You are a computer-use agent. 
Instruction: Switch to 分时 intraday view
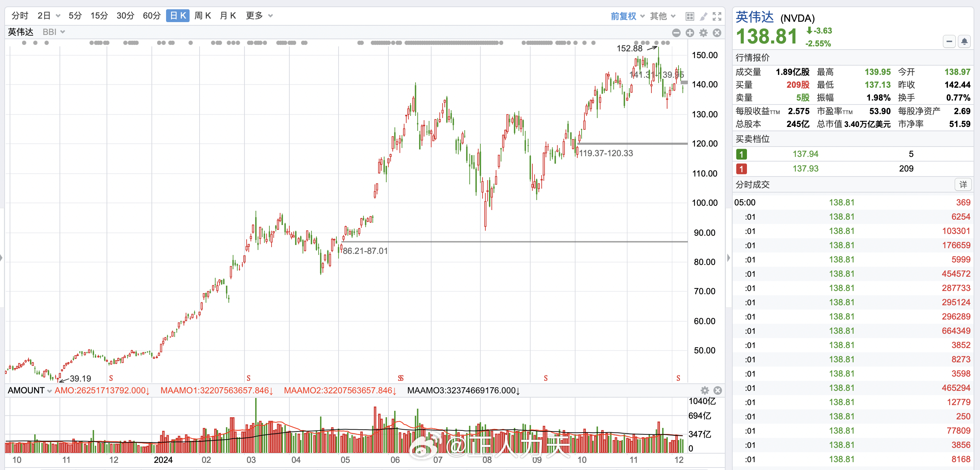[x=20, y=16]
